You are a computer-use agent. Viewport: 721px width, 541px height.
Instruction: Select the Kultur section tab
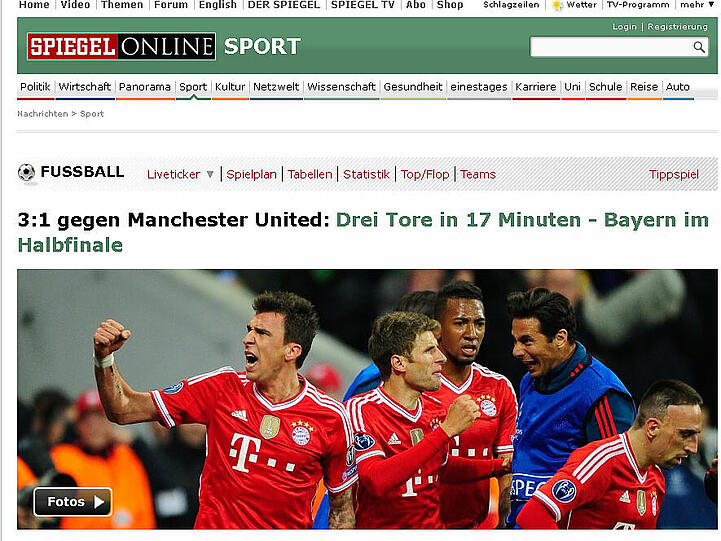[x=230, y=87]
